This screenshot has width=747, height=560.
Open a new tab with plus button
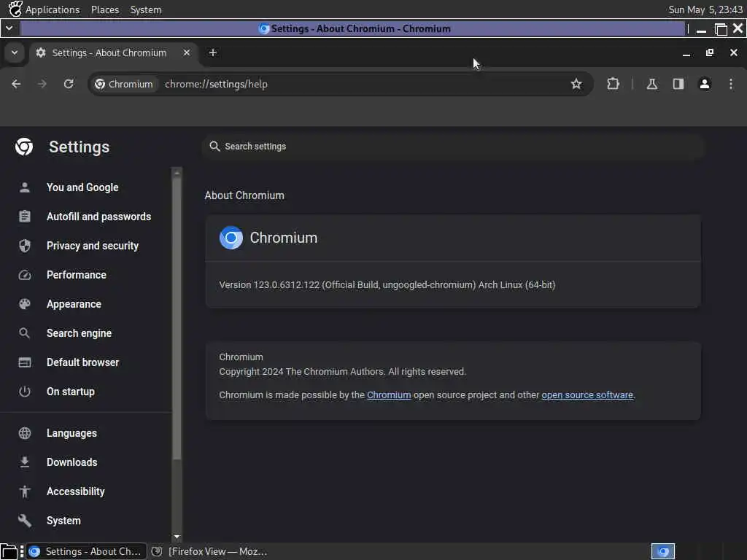[213, 52]
